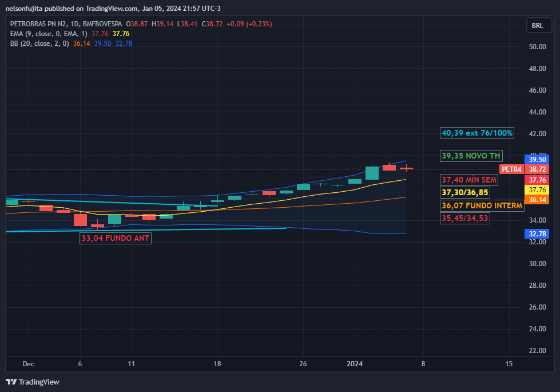This screenshot has height=392, width=560.
Task: Click the 50.00 price scale value
Action: [537, 47]
